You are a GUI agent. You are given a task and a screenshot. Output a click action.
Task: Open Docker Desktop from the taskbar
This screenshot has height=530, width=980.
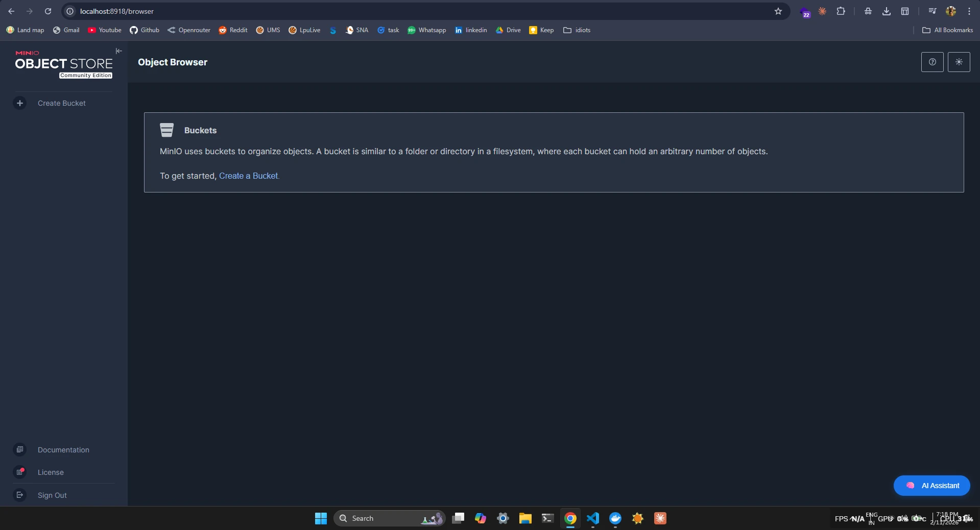coord(615,518)
